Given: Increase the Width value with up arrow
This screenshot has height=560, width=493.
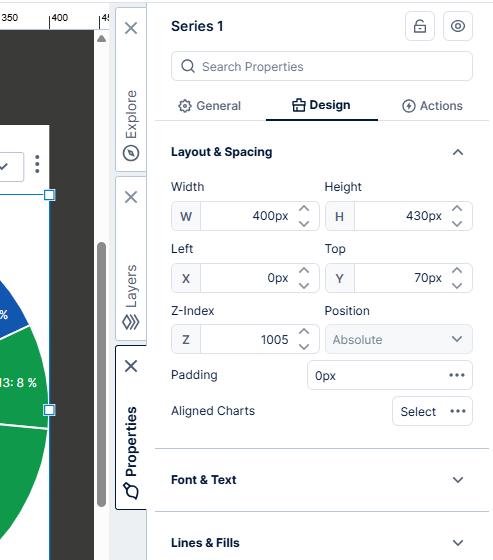Looking at the screenshot, I should click(x=304, y=209).
